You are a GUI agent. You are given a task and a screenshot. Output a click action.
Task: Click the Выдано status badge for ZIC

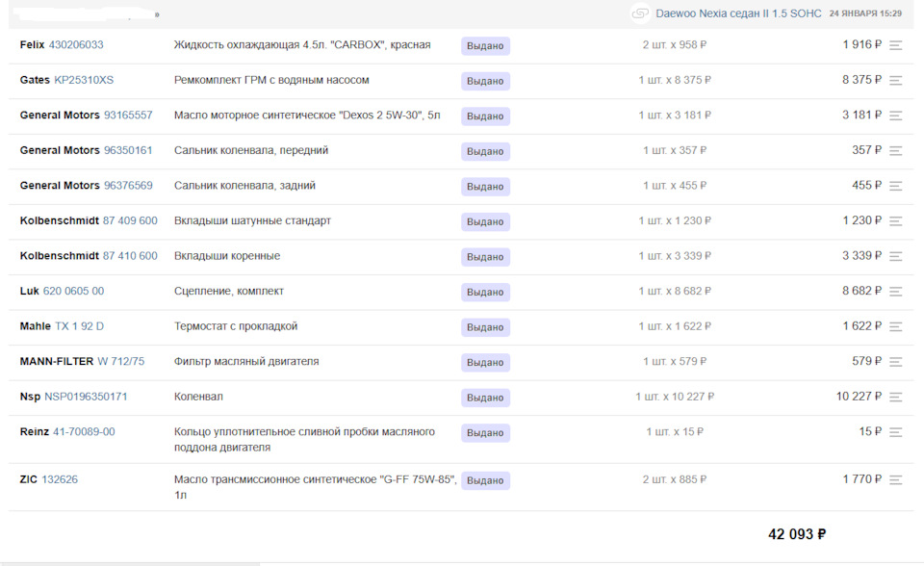485,481
